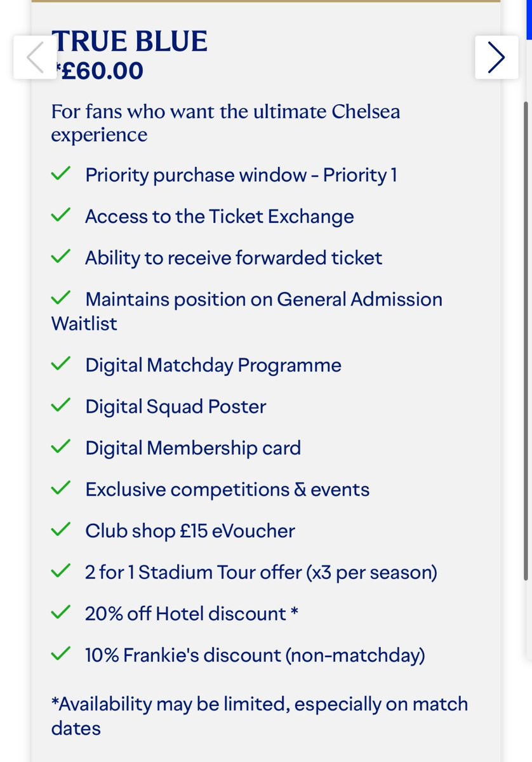This screenshot has width=532, height=762.
Task: Click the checkmark beside Digital Matchday Programme
Action: (60, 365)
